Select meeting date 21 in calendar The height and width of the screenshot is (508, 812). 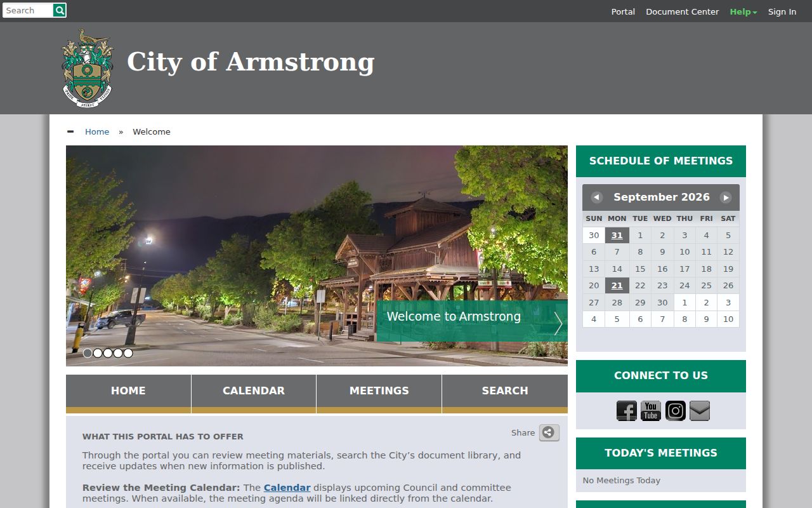(617, 285)
